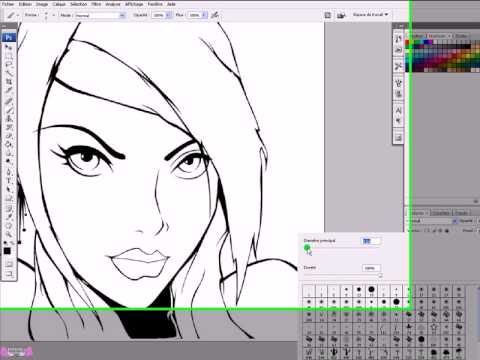Switch to the Couleur tab
This screenshot has width=480, height=360.
[x=417, y=36]
